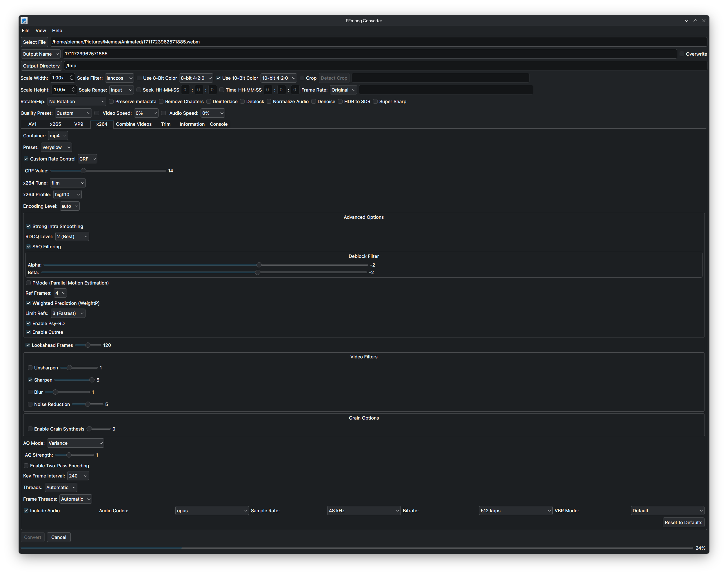Open the Scale Filter lanczos dropdown
Screen dimensions: 728x576
point(119,78)
